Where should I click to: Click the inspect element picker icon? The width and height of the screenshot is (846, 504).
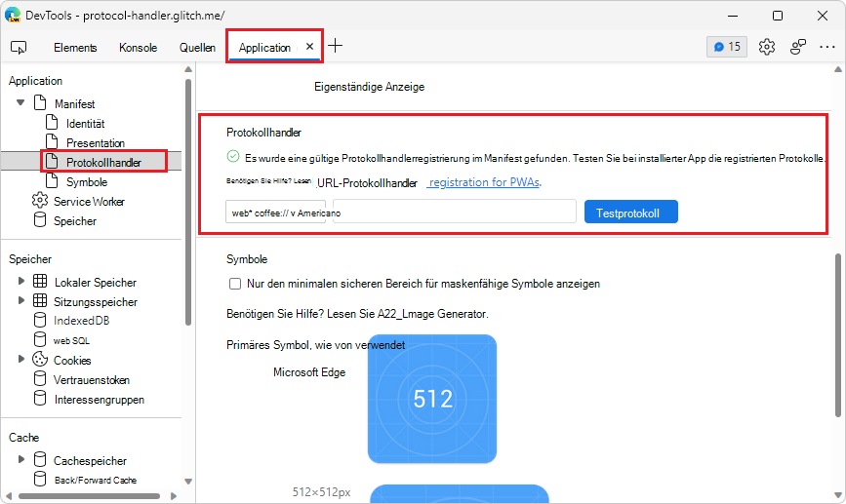click(19, 47)
